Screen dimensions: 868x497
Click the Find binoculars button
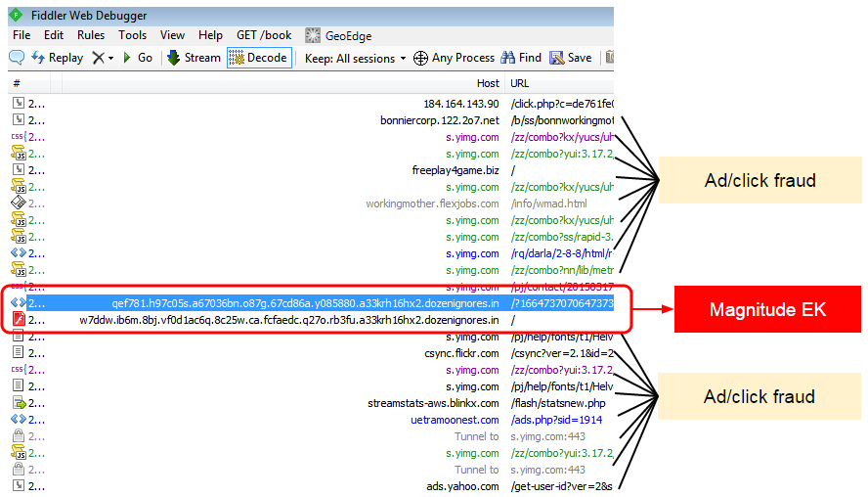click(521, 58)
